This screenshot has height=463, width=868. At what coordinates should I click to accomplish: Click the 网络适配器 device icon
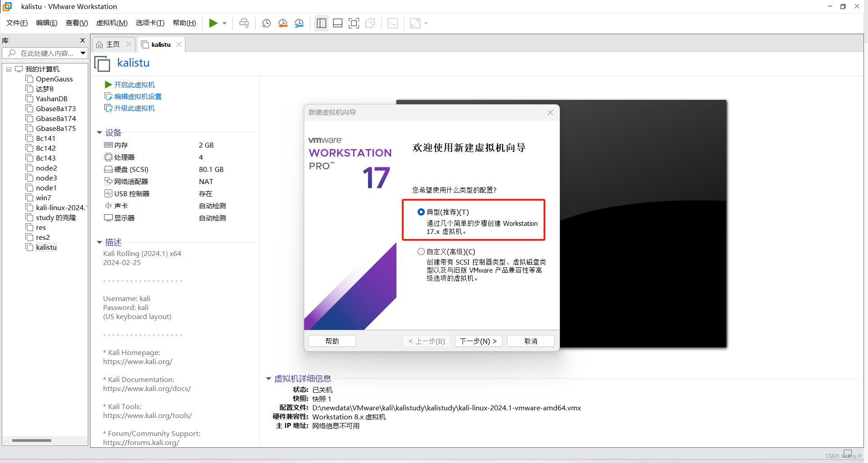click(108, 181)
